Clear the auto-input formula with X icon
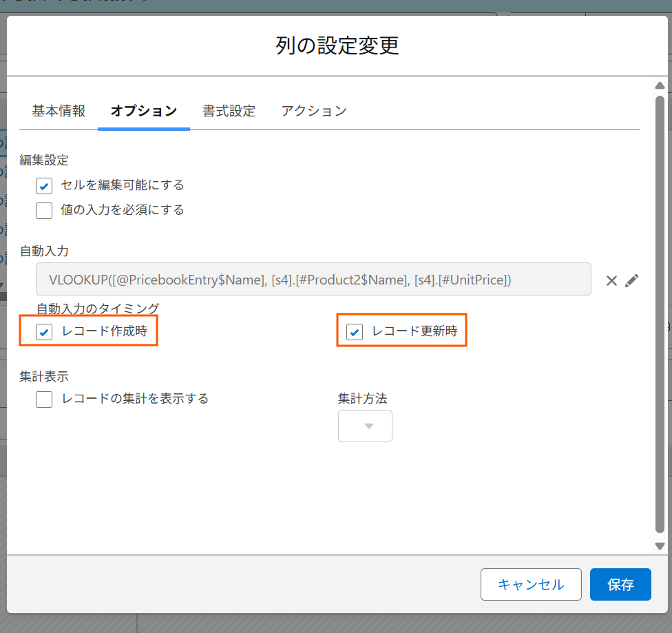 [x=611, y=281]
